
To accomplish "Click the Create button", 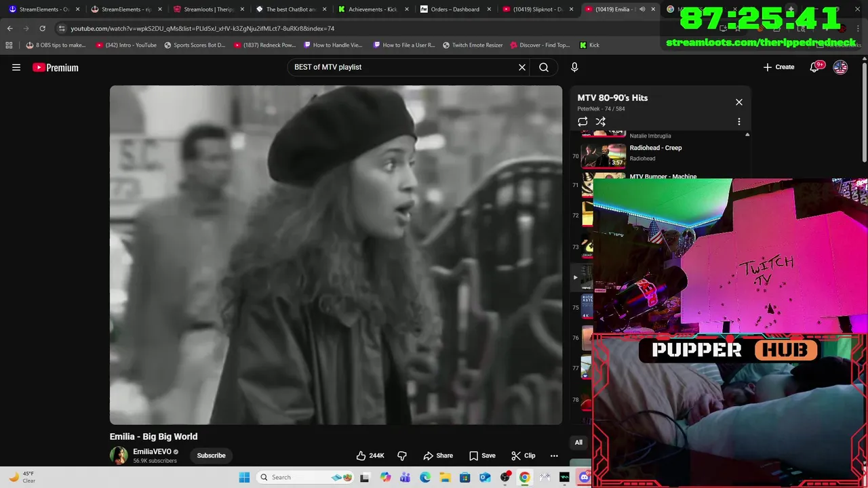I will pos(778,67).
